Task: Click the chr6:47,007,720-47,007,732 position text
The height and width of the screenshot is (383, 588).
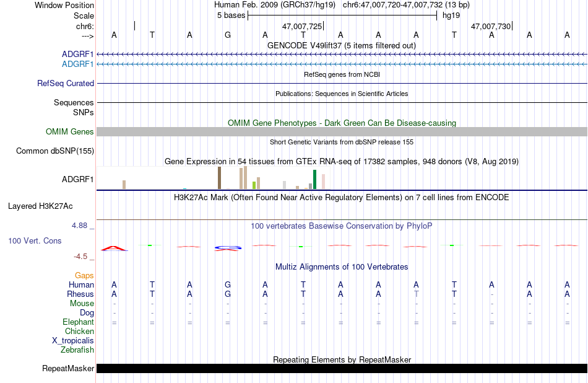Action: point(392,5)
